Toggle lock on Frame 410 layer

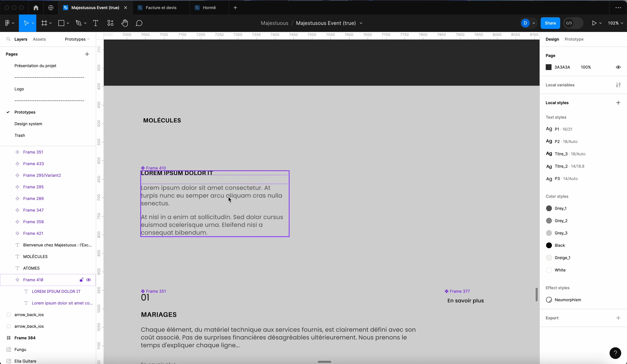point(81,280)
